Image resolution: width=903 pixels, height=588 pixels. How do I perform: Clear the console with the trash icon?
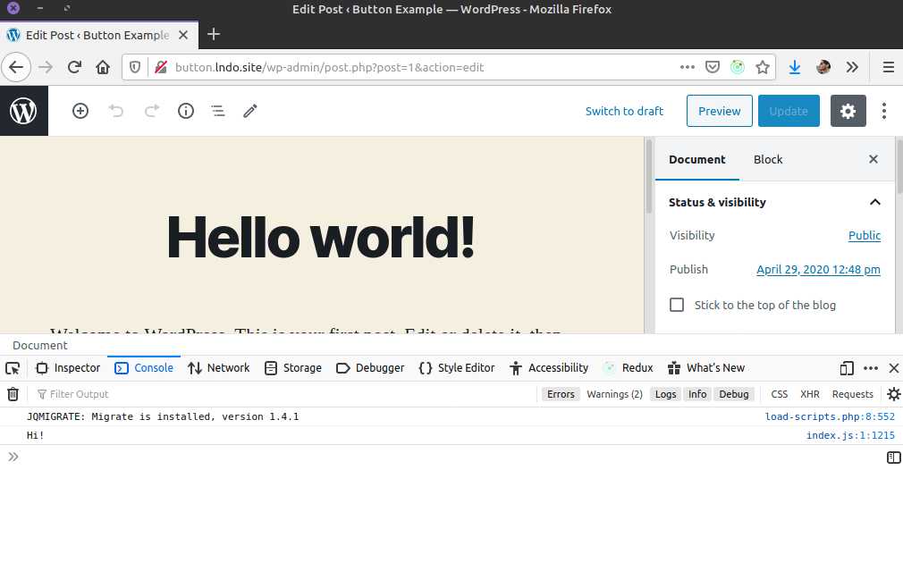coord(13,394)
